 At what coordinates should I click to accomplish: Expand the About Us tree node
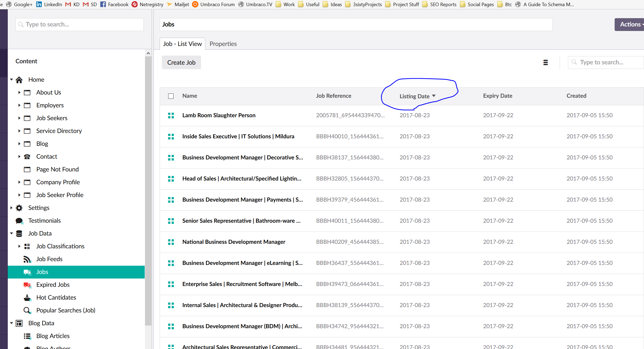[x=19, y=92]
